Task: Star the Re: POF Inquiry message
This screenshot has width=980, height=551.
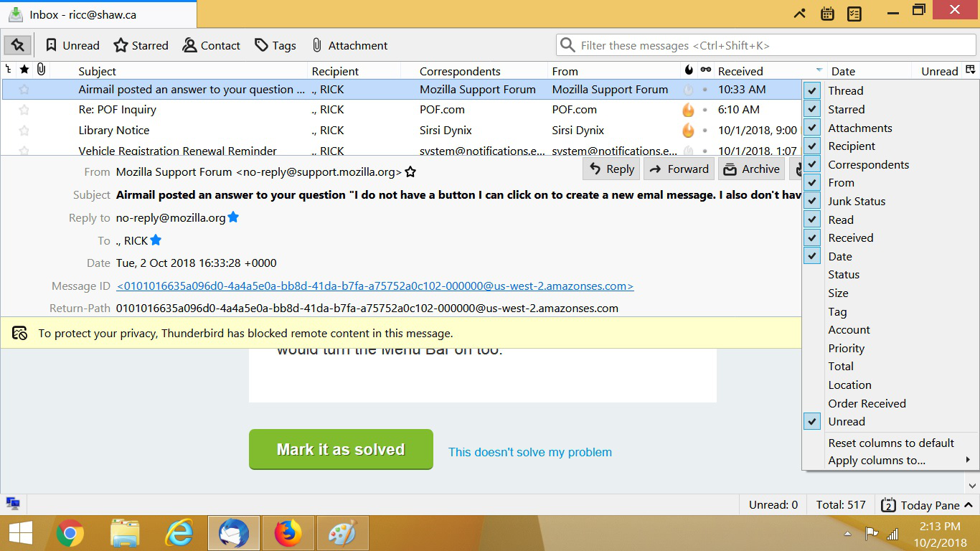Action: click(24, 110)
